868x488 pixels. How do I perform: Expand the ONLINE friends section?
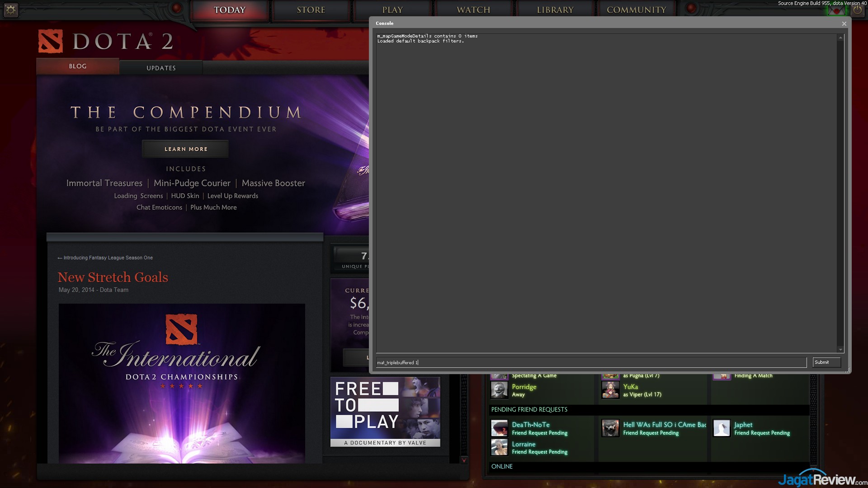[x=502, y=466]
